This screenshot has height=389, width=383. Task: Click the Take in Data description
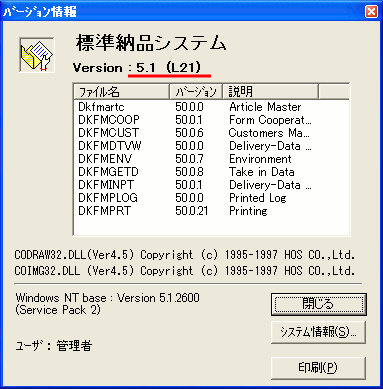click(262, 172)
